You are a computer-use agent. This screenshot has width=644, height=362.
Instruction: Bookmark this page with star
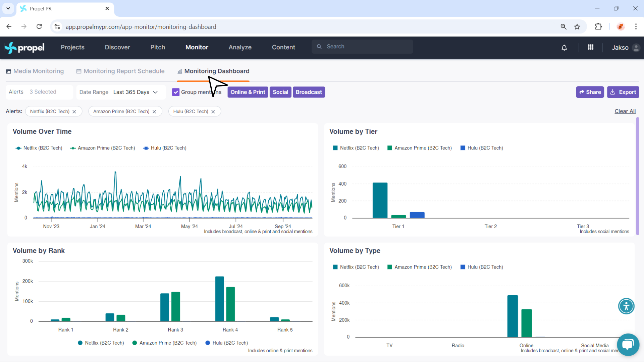click(577, 26)
